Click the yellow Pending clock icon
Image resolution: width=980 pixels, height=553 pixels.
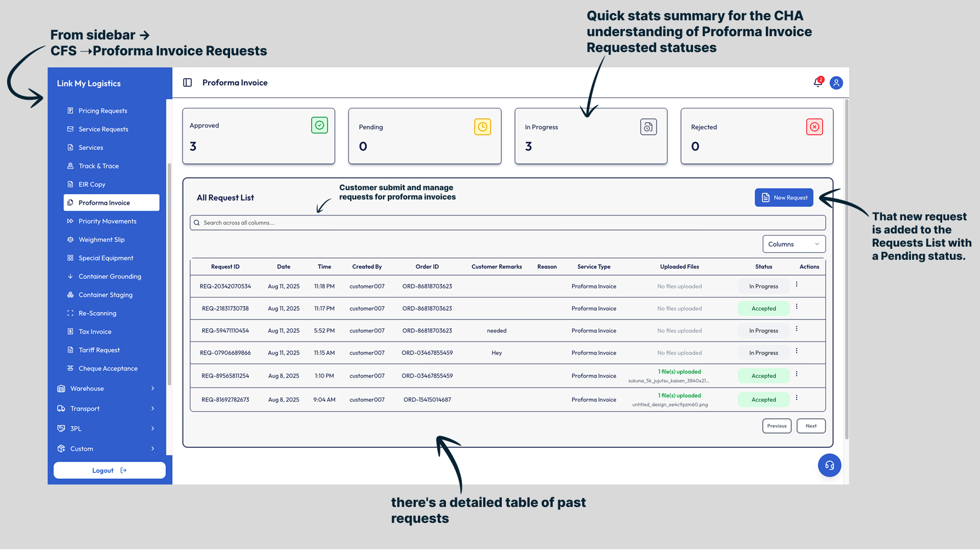[x=482, y=127]
